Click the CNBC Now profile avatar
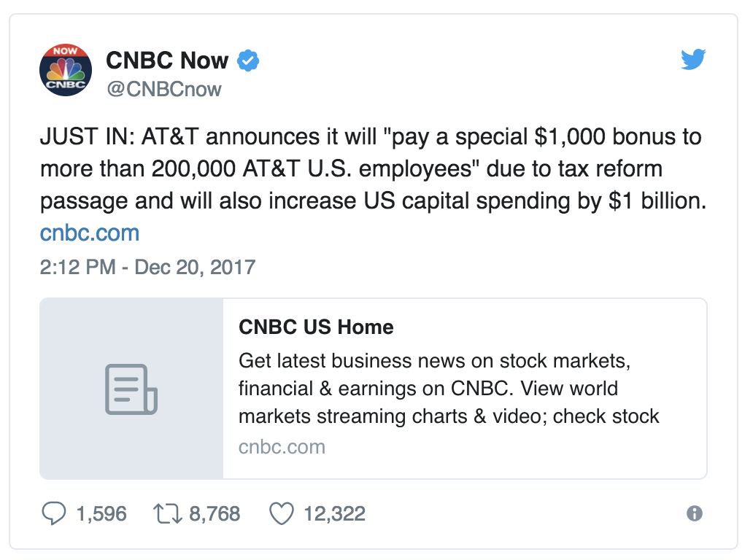 coord(66,71)
